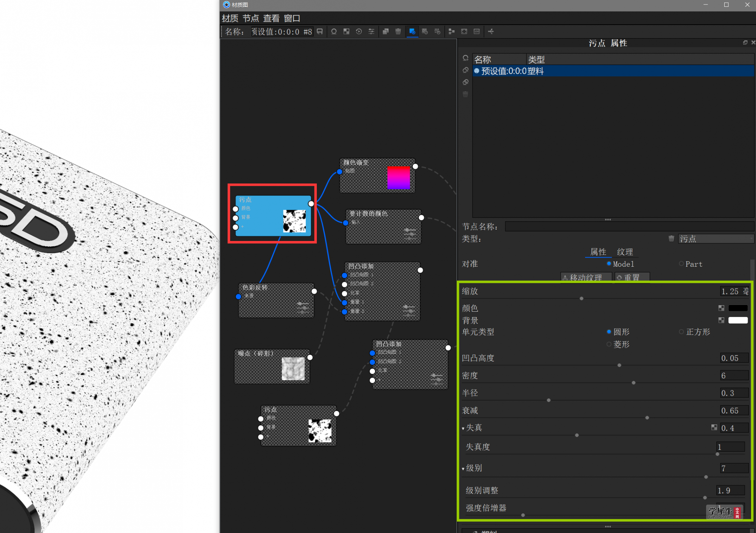Screen dimensions: 756x533
Task: Switch to the 属性 tab
Action: pyautogui.click(x=598, y=252)
